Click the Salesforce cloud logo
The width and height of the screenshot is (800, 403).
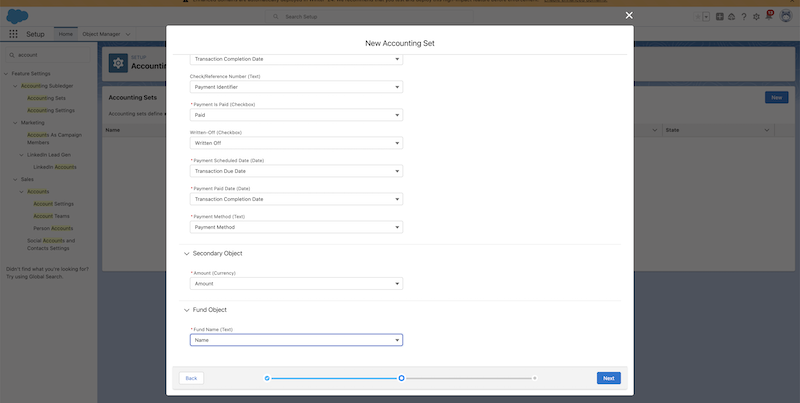17,16
